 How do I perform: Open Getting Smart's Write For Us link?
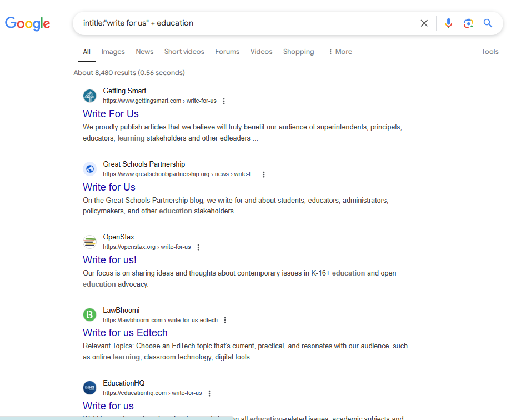[111, 114]
